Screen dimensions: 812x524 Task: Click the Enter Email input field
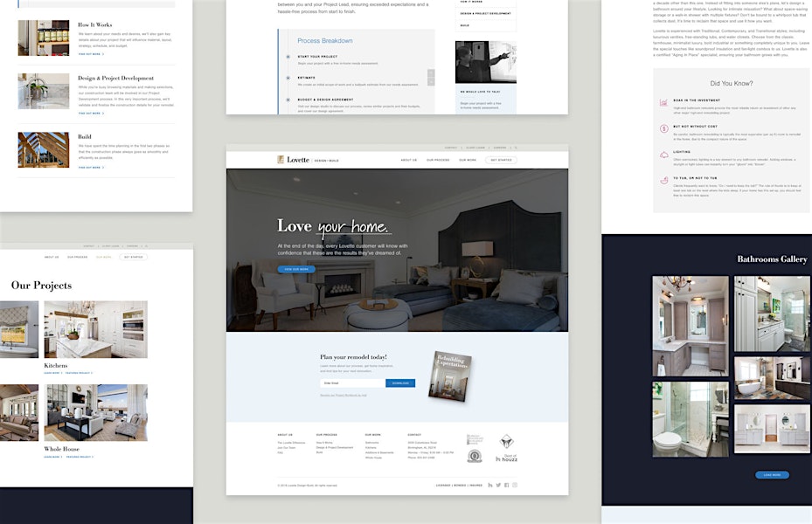pos(351,383)
